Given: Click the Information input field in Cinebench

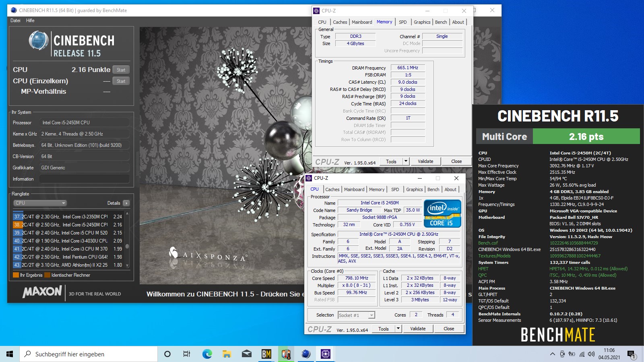Looking at the screenshot, I should pyautogui.click(x=85, y=179).
